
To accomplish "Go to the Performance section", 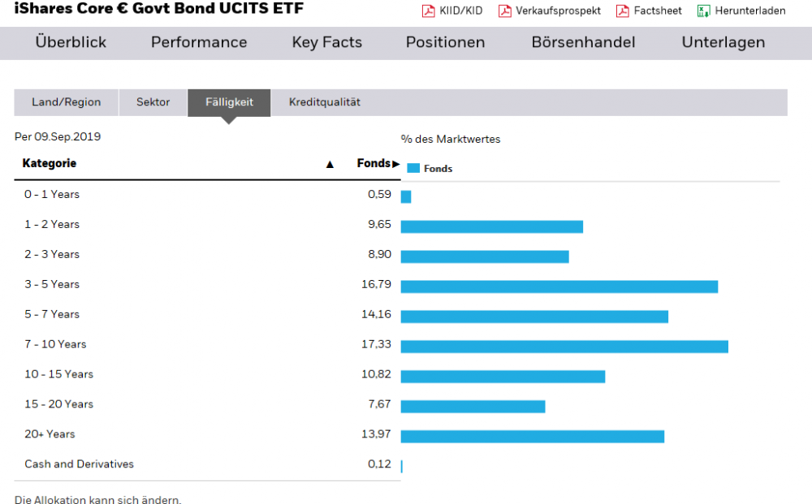I will click(x=199, y=42).
